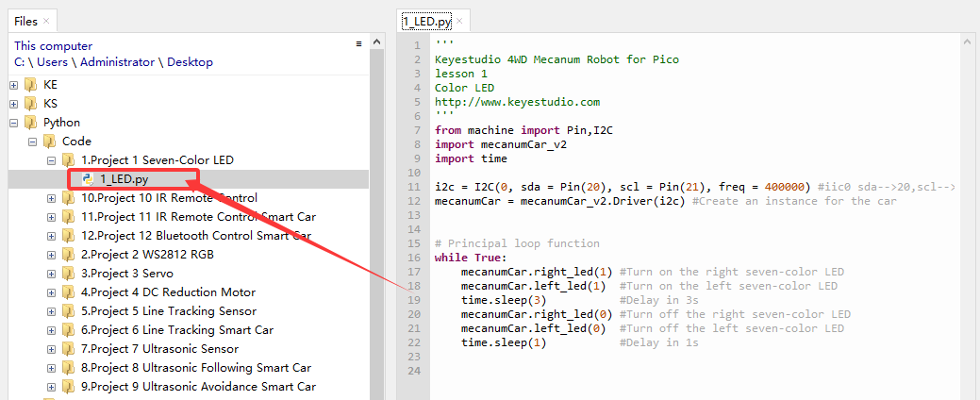The image size is (980, 400).
Task: Expand 10.Project 10 IR Remote Control node
Action: pyautogui.click(x=51, y=199)
